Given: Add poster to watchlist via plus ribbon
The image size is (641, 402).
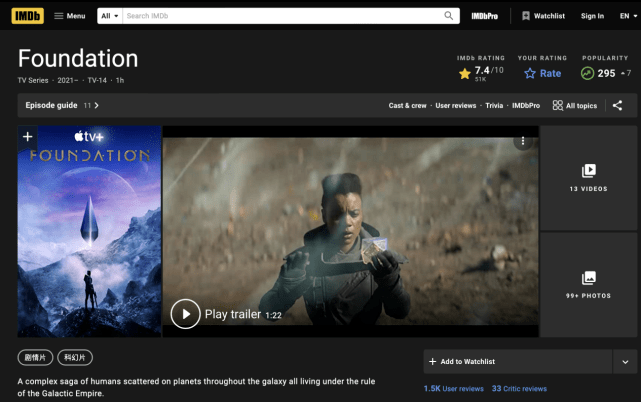Looking at the screenshot, I should [27, 137].
